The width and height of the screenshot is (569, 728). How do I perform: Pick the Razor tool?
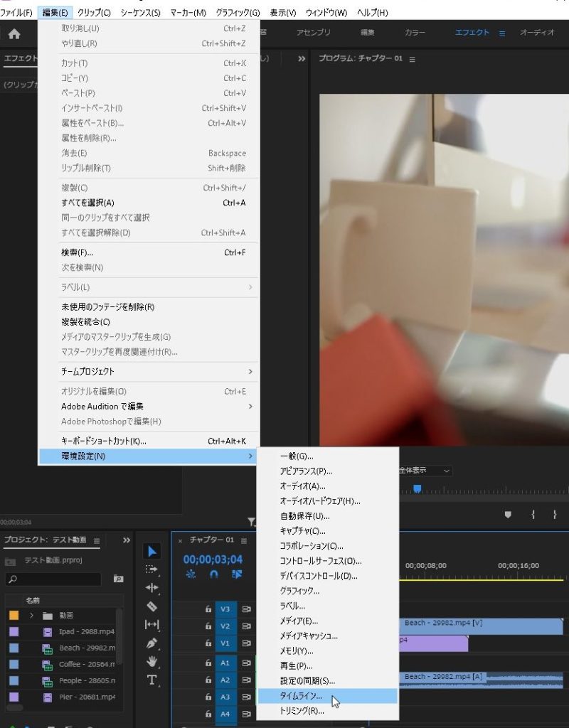point(152,606)
